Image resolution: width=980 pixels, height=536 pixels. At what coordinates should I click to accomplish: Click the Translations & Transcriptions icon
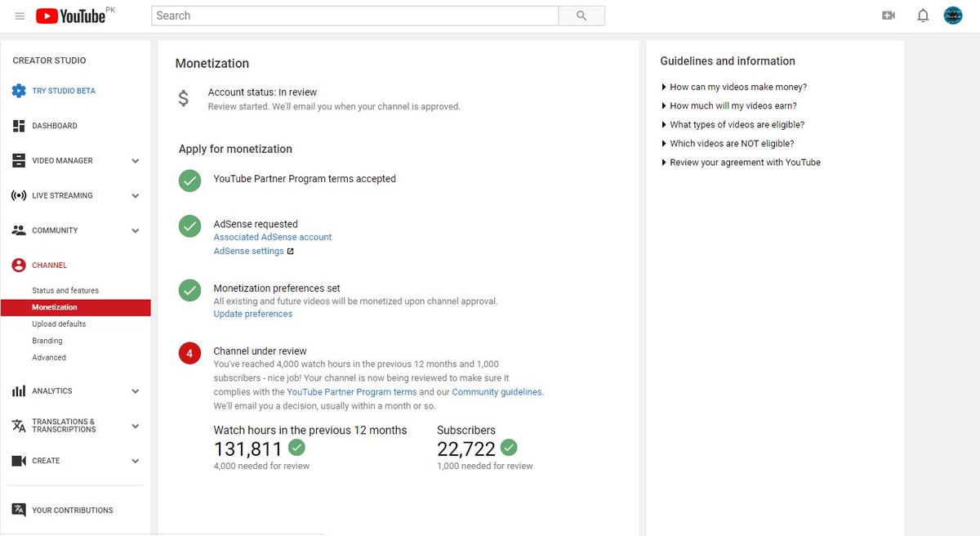(x=19, y=426)
